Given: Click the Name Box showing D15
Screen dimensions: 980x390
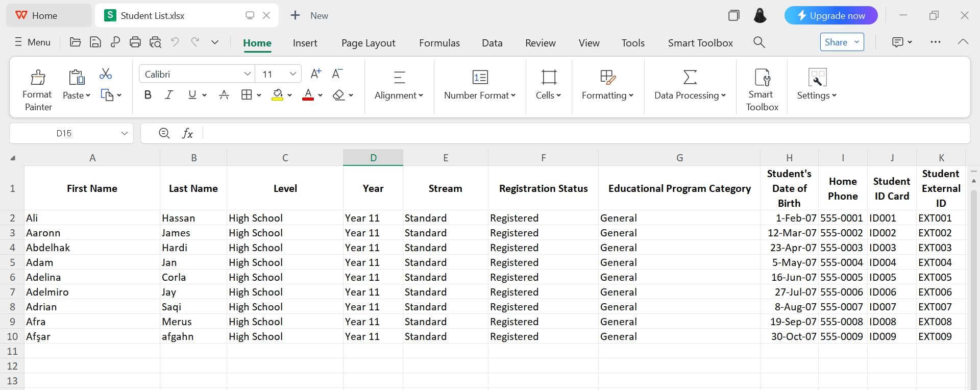Looking at the screenshot, I should pyautogui.click(x=64, y=134).
